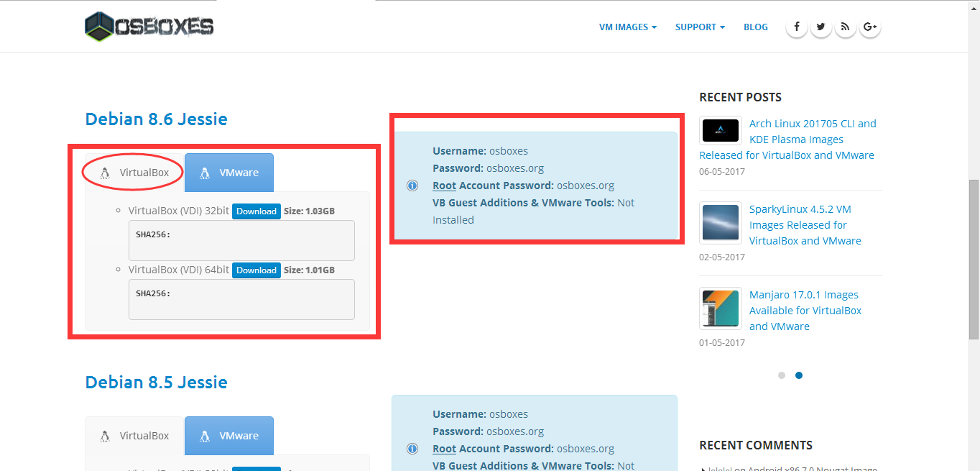This screenshot has height=471, width=980.
Task: Open Arch Linux 201705 post link
Action: (x=787, y=140)
